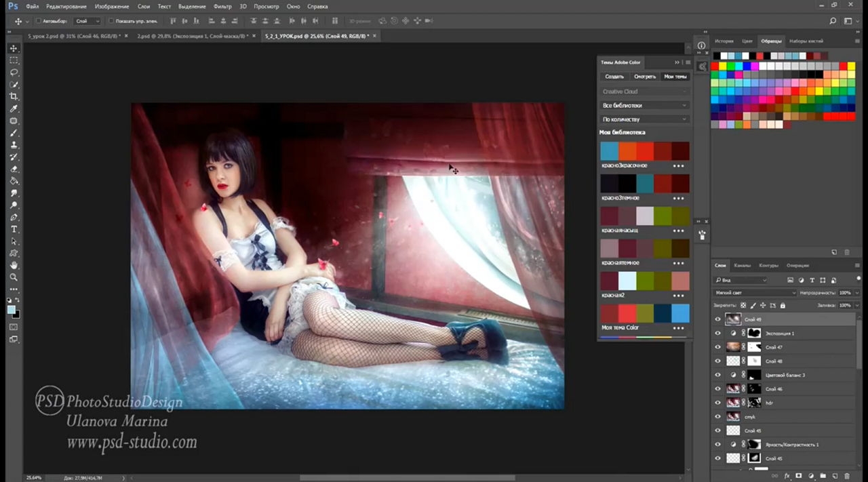This screenshot has width=868, height=482.
Task: Delete layer using trash icon
Action: point(847,476)
